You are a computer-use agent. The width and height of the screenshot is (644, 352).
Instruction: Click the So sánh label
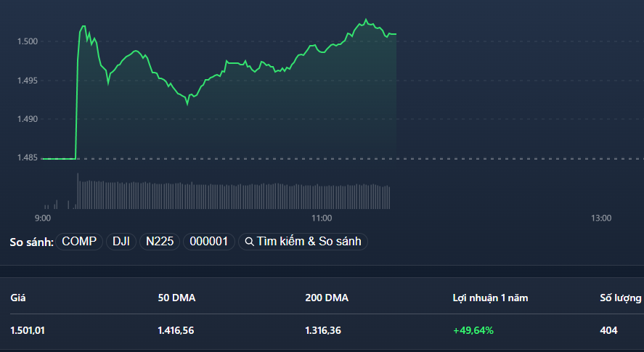32,242
